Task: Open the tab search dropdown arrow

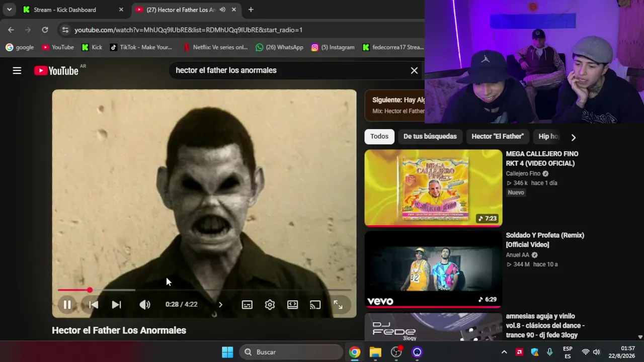Action: (9, 10)
